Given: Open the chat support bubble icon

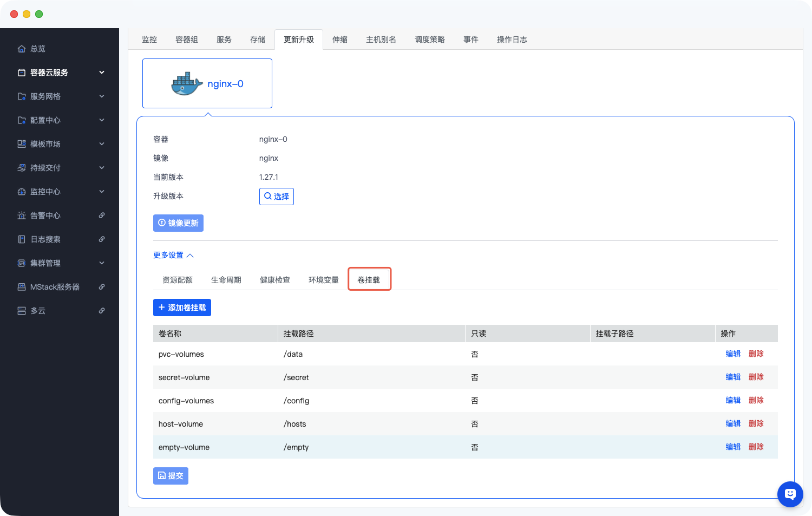Looking at the screenshot, I should (790, 494).
